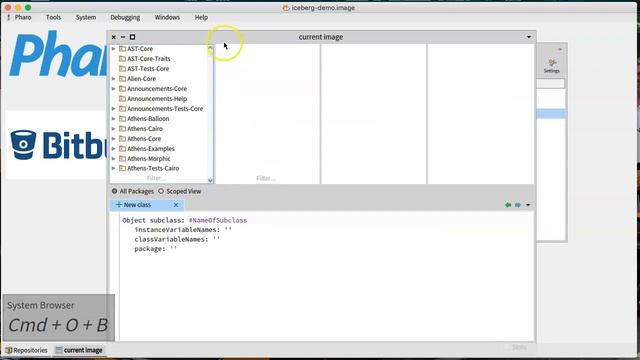Click the Athens-Balloon folder icon
Viewport: 640px width, 360px height.
pyautogui.click(x=122, y=118)
